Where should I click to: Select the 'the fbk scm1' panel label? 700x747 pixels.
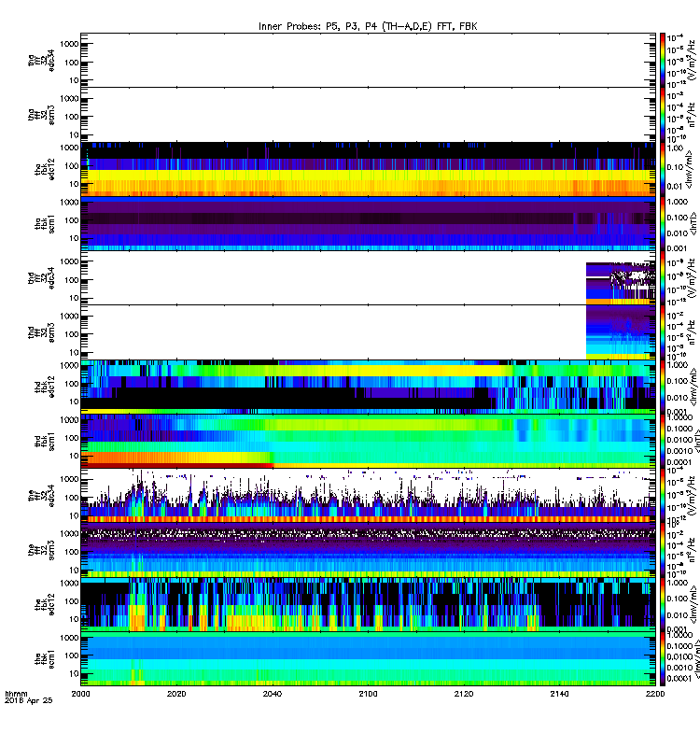tap(45, 659)
